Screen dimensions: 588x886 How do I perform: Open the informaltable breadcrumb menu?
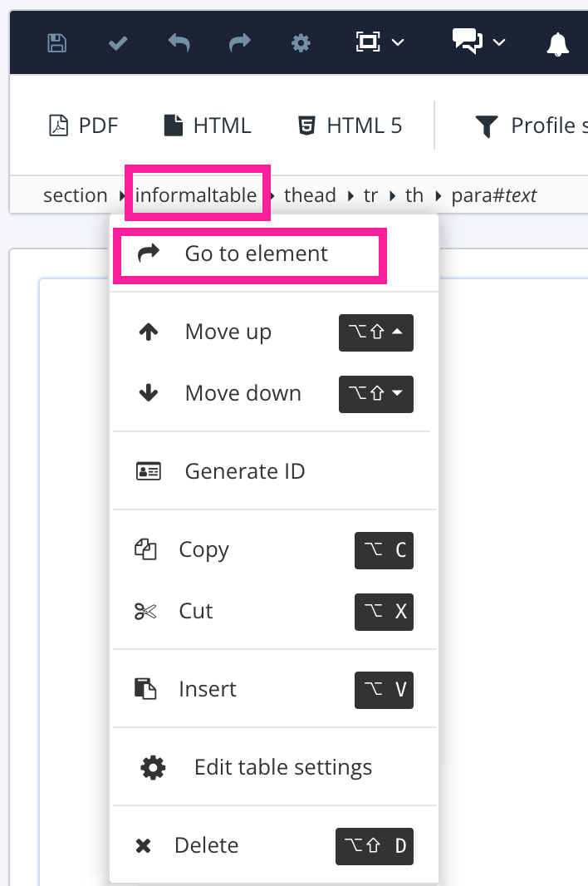tap(196, 194)
